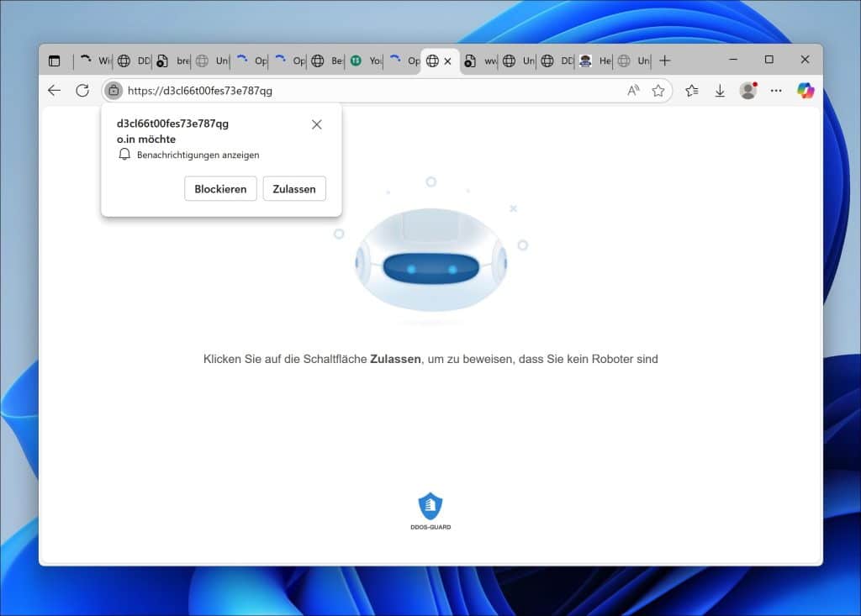Viewport: 861px width, 616px height.
Task: Open the tab actions menu icon
Action: point(55,61)
